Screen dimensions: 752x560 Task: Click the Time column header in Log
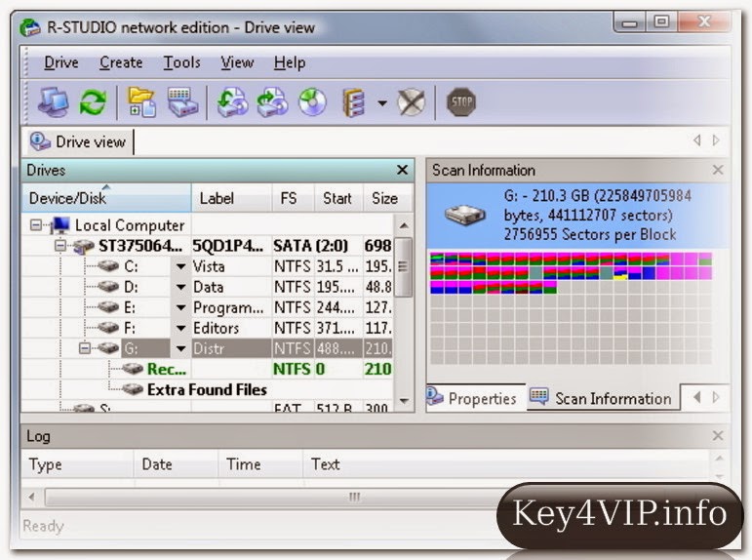[x=260, y=464]
